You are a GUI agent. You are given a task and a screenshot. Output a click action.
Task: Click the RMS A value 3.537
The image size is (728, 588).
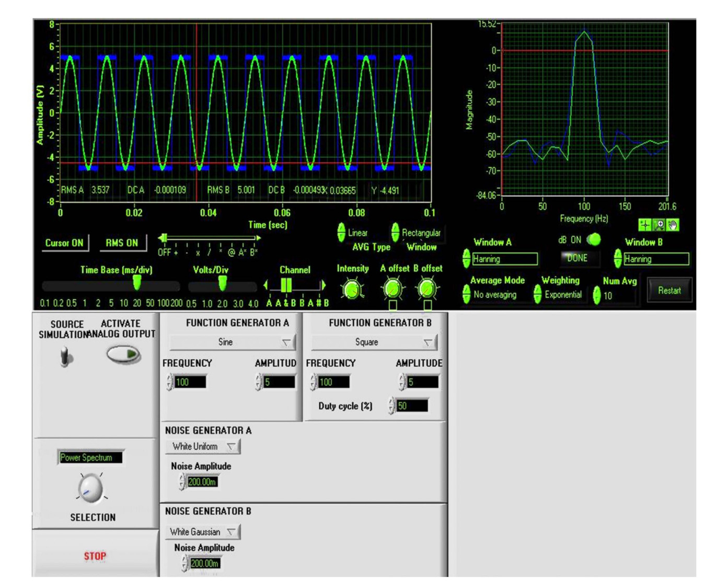[100, 190]
